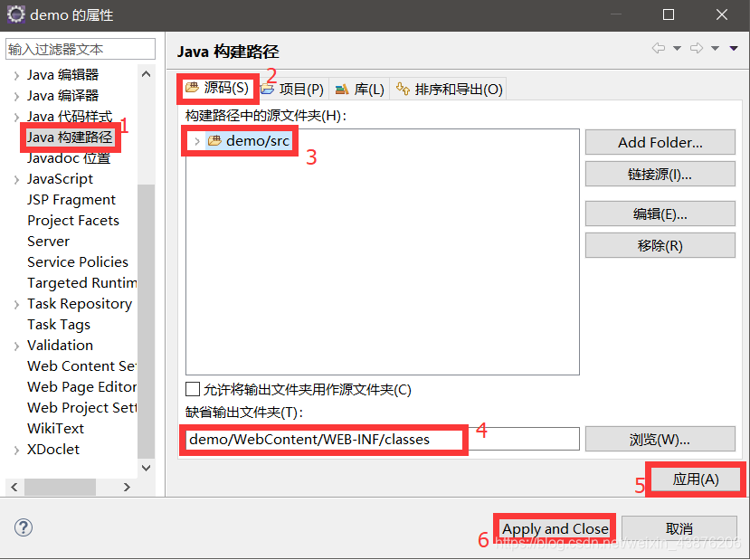Switch to the 源码(S) tab
750x560 pixels.
tap(218, 88)
